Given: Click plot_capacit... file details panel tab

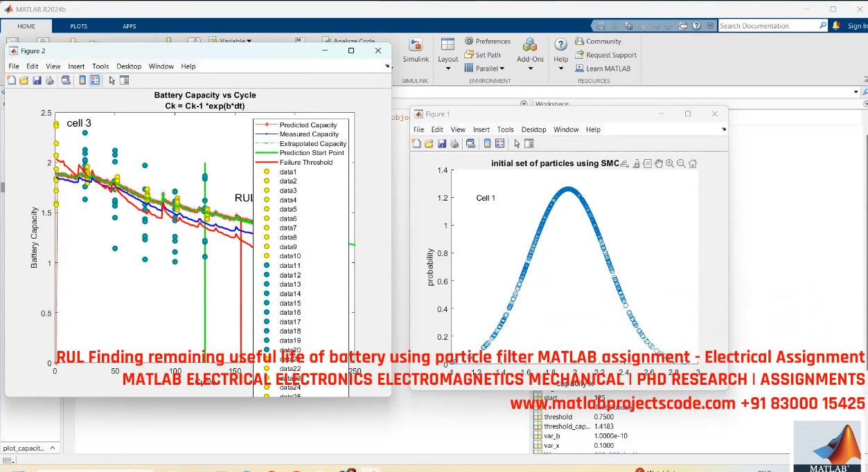Looking at the screenshot, I should [x=29, y=448].
